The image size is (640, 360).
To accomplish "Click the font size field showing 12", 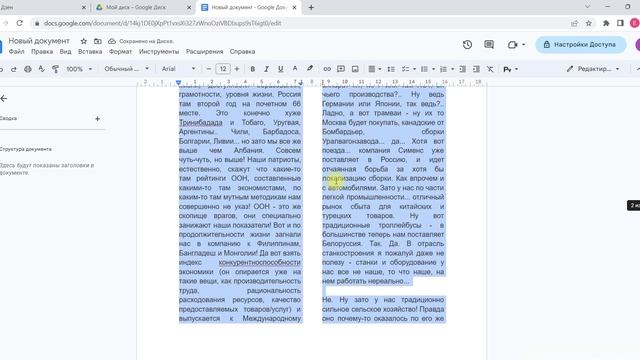I will pos(223,69).
